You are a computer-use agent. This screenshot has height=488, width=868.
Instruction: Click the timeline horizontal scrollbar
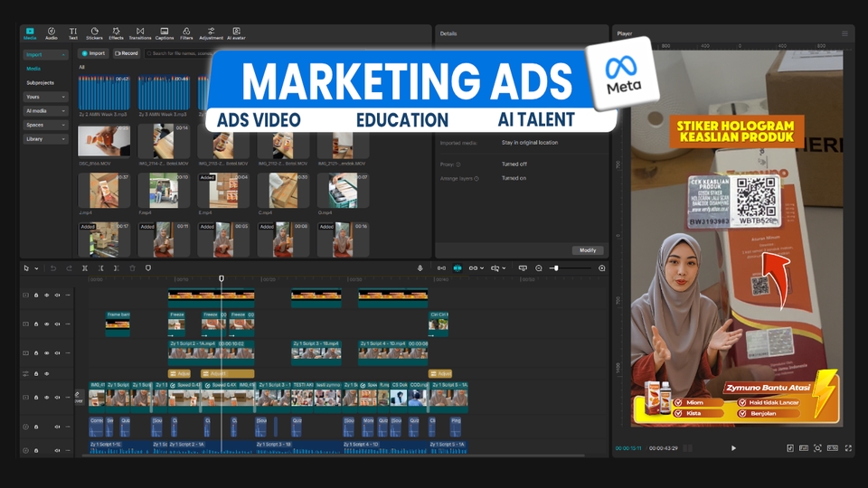click(x=334, y=455)
